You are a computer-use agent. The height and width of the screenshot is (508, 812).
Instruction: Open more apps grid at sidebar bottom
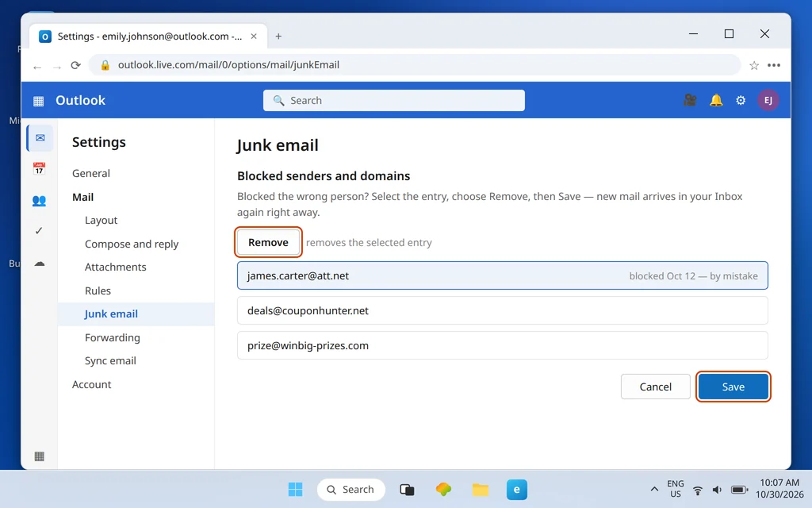tap(39, 456)
